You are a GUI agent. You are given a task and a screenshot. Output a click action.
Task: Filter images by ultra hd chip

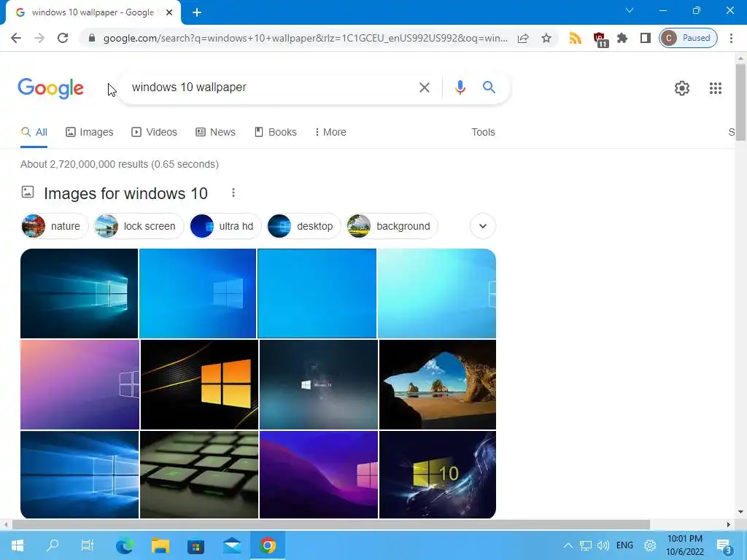coord(225,226)
